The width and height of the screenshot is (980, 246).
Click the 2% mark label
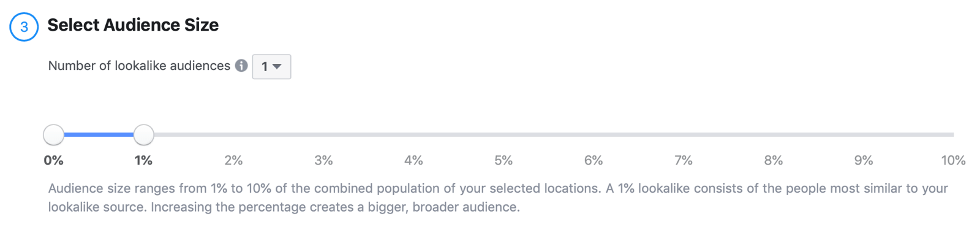point(233,161)
